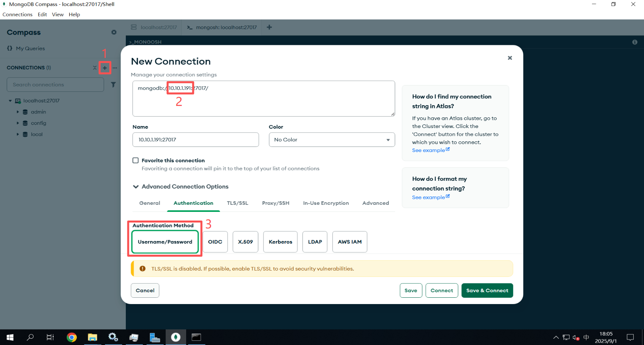The image size is (644, 345).
Task: Expand the config database node
Action: (18, 123)
